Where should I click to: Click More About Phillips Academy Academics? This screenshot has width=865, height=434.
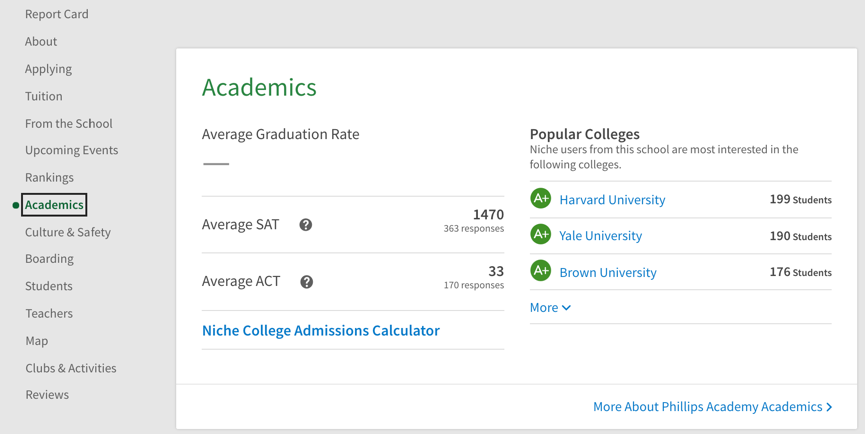click(x=713, y=406)
